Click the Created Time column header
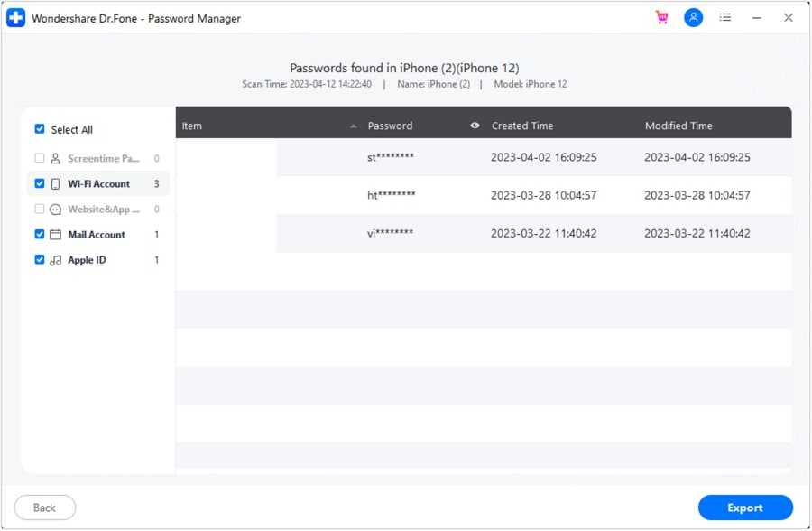This screenshot has height=531, width=812. [522, 126]
